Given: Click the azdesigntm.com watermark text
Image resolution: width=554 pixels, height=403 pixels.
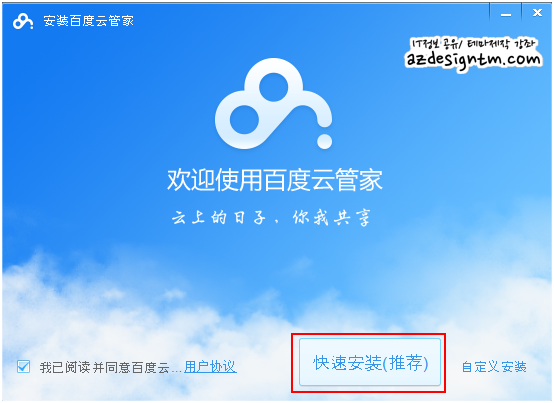Looking at the screenshot, I should coord(473,59).
